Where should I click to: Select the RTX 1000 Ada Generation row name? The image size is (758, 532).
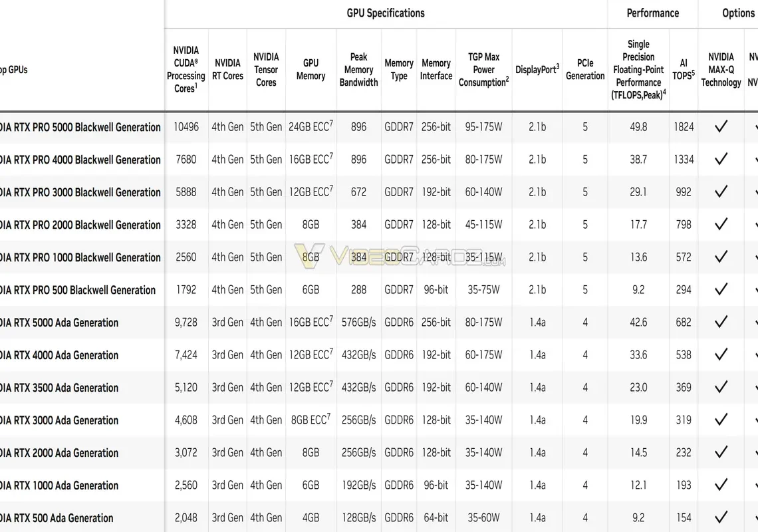(x=59, y=485)
